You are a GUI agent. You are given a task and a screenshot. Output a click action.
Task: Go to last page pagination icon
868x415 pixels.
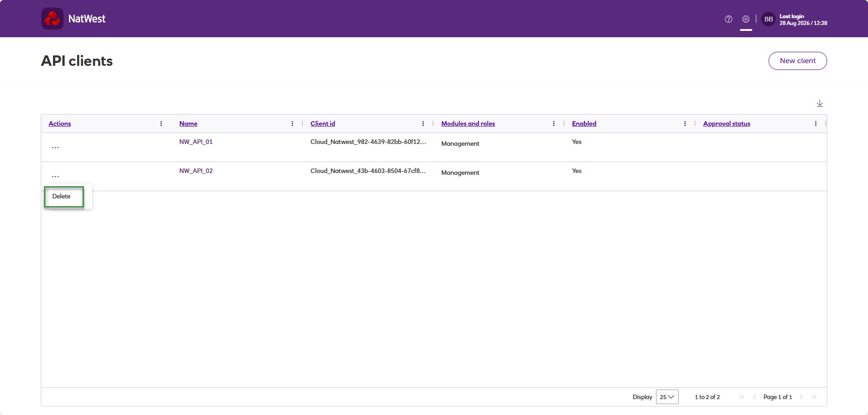[814, 397]
